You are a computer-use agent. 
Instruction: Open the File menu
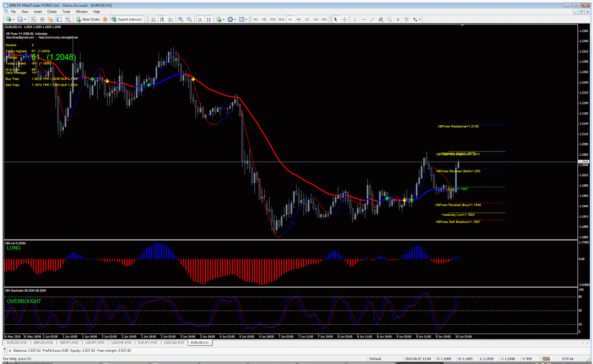tap(13, 11)
